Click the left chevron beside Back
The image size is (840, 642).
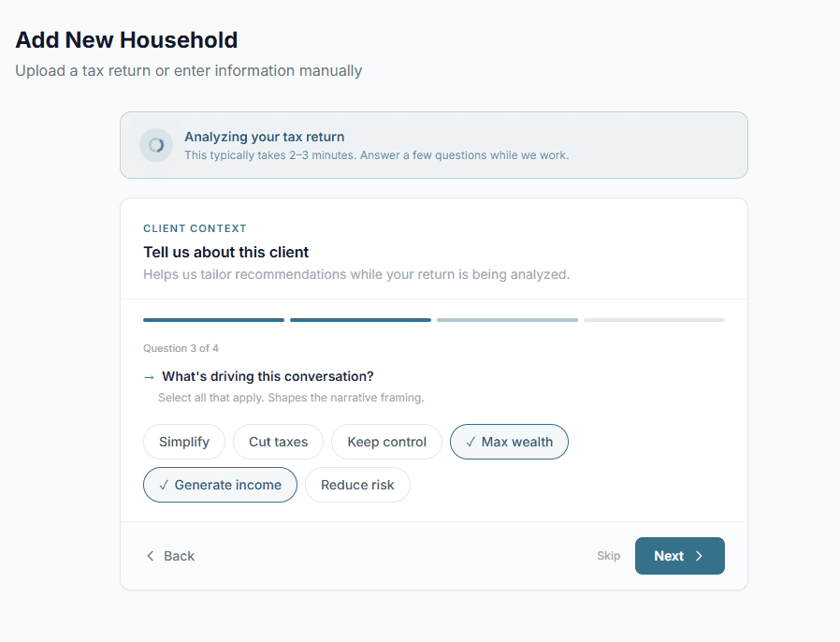[151, 556]
